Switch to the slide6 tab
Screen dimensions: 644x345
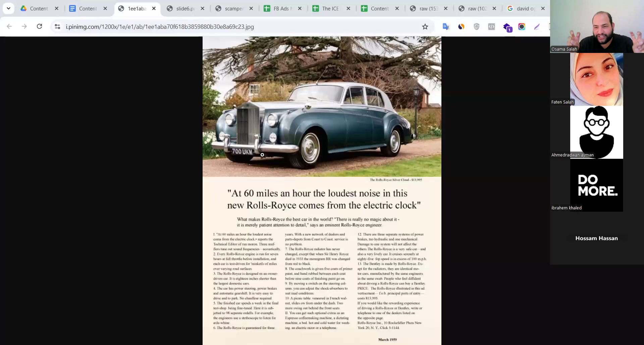[x=181, y=8]
